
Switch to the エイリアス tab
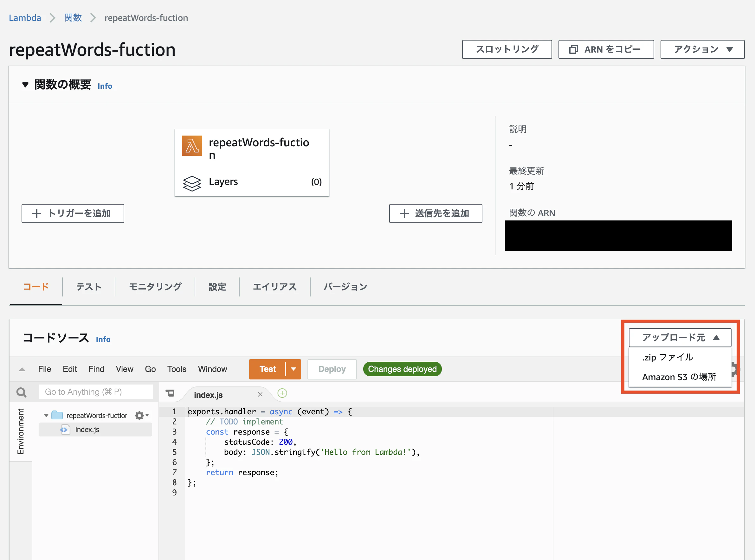tap(275, 287)
